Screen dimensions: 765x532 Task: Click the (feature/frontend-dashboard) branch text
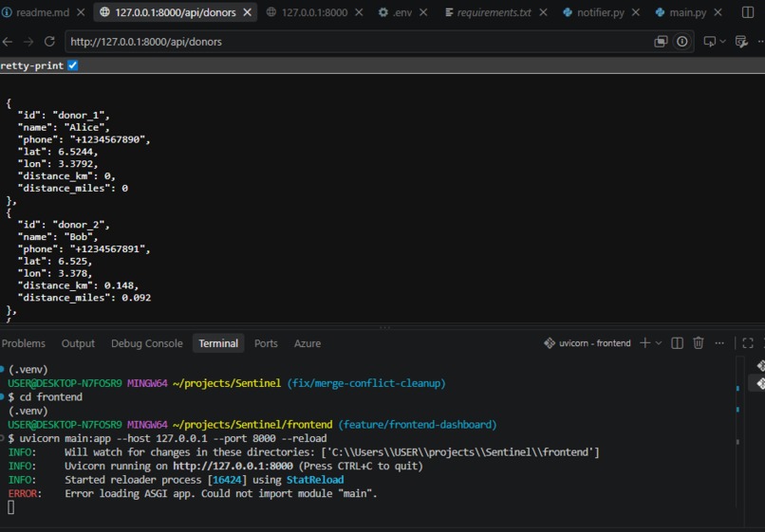(x=418, y=425)
